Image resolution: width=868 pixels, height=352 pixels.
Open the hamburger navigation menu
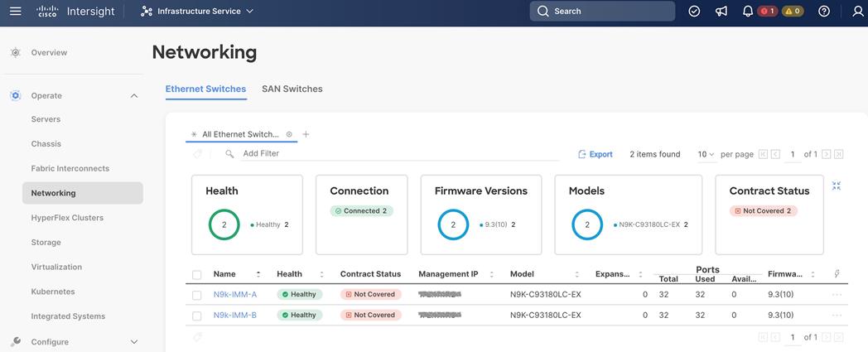(x=16, y=11)
